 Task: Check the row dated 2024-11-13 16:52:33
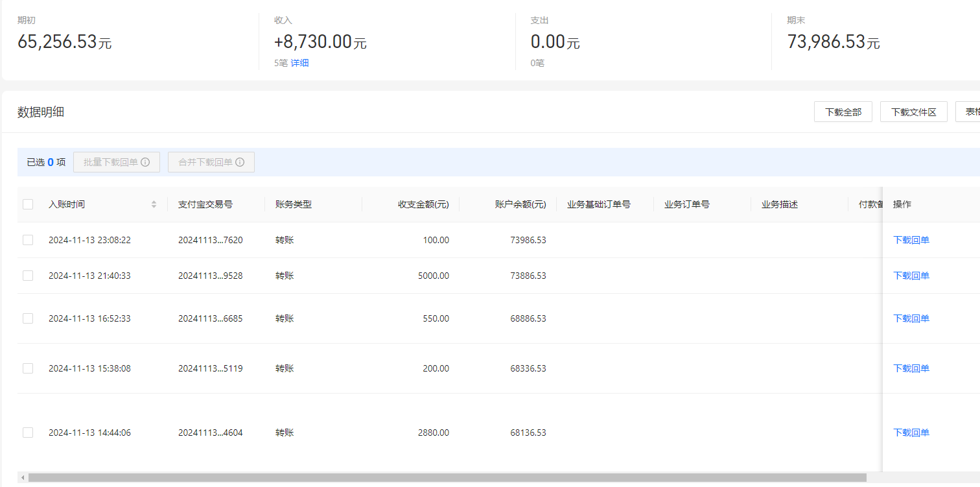point(28,318)
